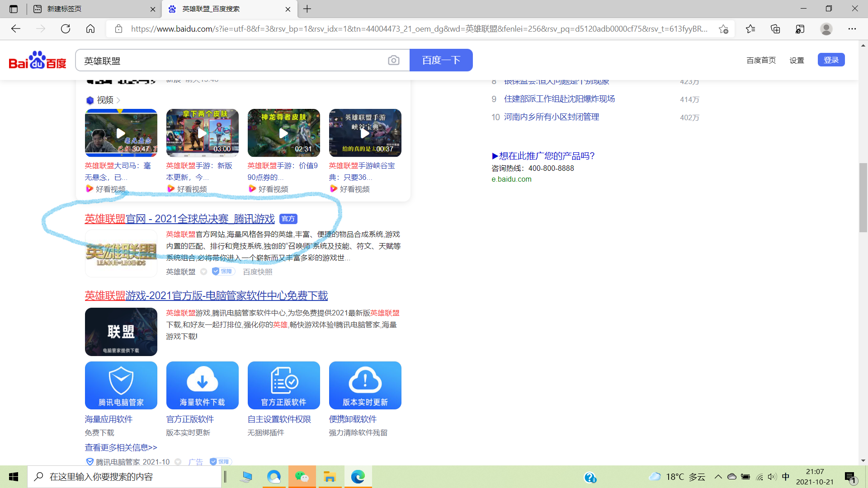Viewport: 868px width, 488px height.
Task: Open the 18°C 多云 weather widget
Action: pos(677,477)
